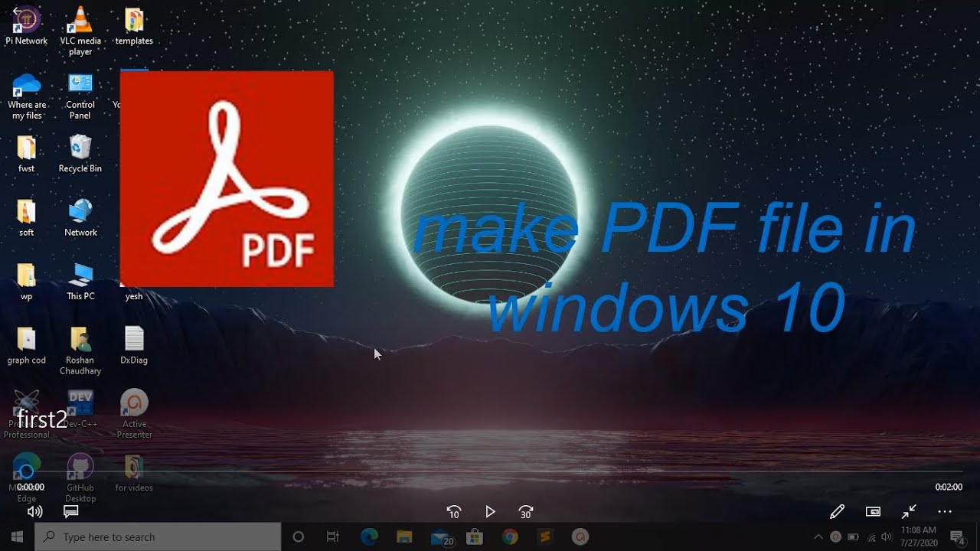
Task: Expand the hidden system tray icons
Action: point(818,536)
